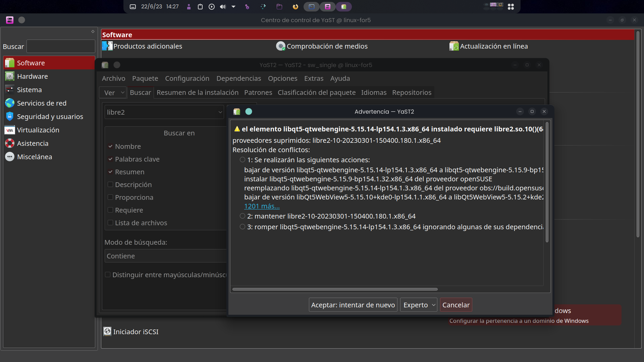Switch to Repositorios tab

point(412,93)
